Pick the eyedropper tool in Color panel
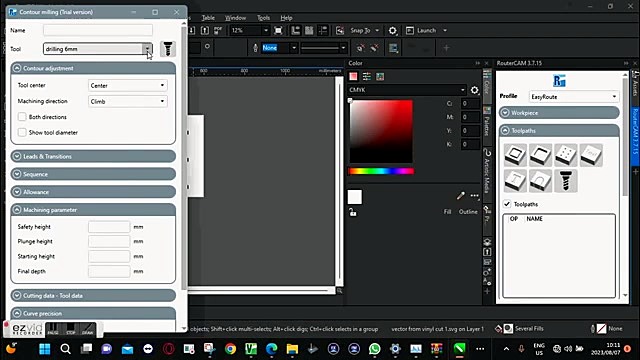Image resolution: width=640 pixels, height=360 pixels. pos(460,196)
